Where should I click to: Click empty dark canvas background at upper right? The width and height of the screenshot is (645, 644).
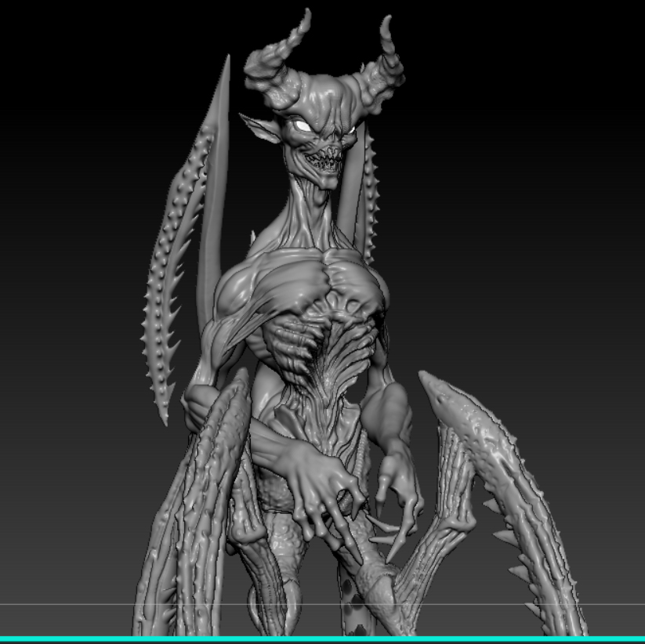point(534,103)
